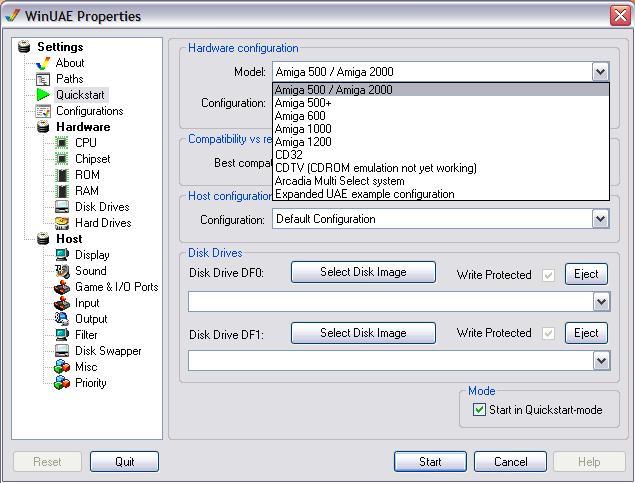Eject disk from drive DF0

pyautogui.click(x=586, y=274)
